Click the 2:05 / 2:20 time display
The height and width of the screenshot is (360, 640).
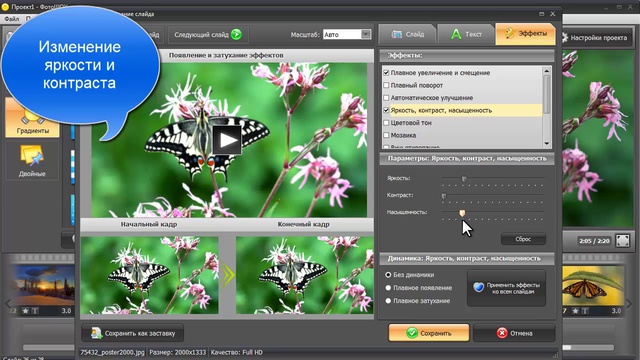click(x=594, y=241)
